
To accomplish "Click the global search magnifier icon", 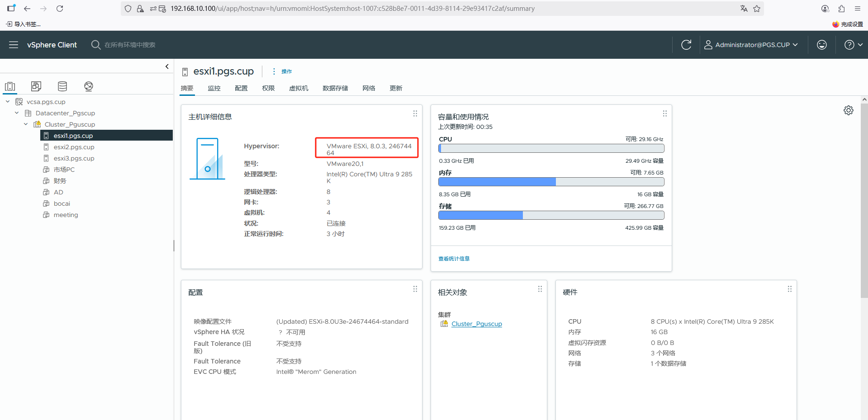I will (96, 45).
